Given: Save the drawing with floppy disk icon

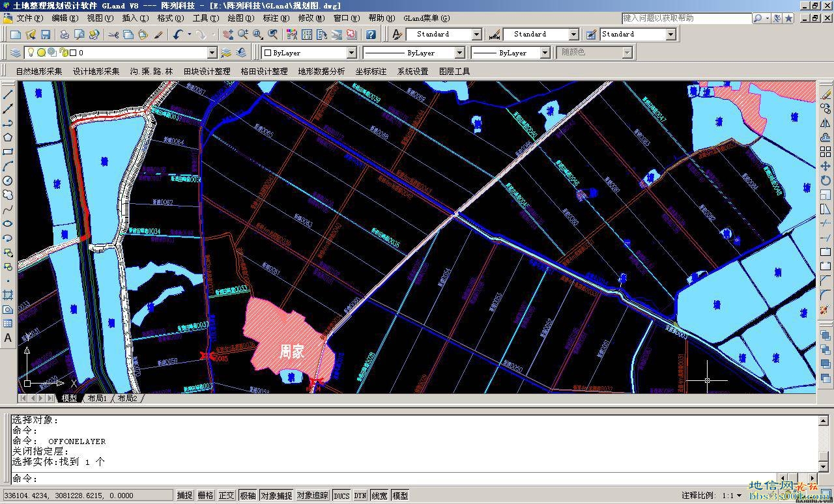Looking at the screenshot, I should 46,35.
